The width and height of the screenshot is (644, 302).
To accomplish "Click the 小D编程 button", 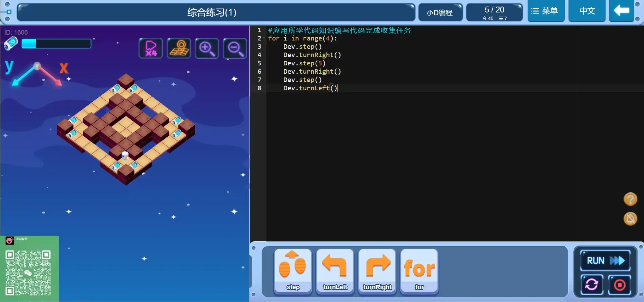I will tap(440, 13).
